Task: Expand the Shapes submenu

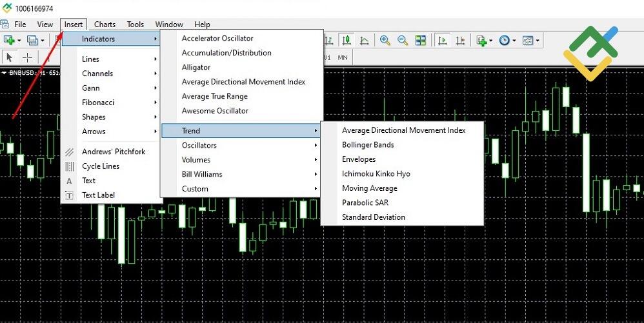Action: (x=111, y=117)
